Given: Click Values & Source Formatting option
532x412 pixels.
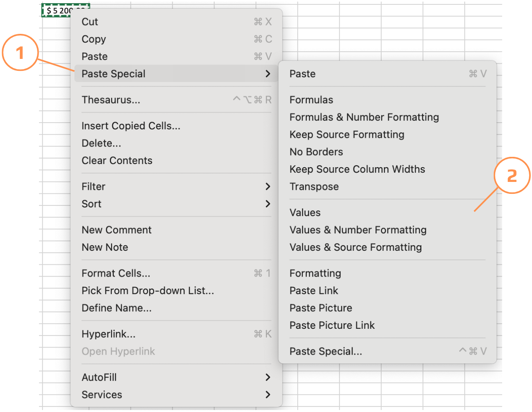Looking at the screenshot, I should click(x=356, y=247).
